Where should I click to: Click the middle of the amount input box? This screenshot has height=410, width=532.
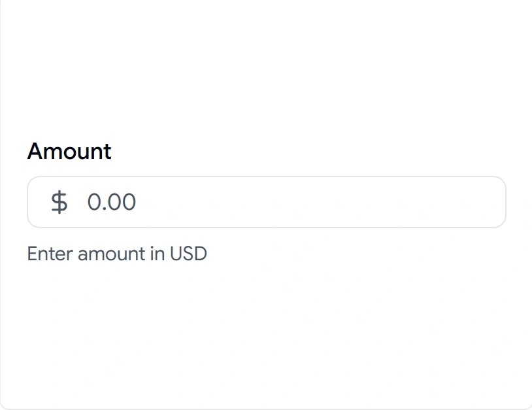point(267,202)
